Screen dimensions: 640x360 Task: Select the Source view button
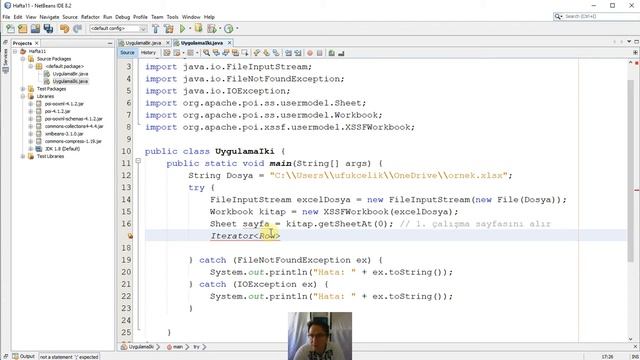(127, 53)
